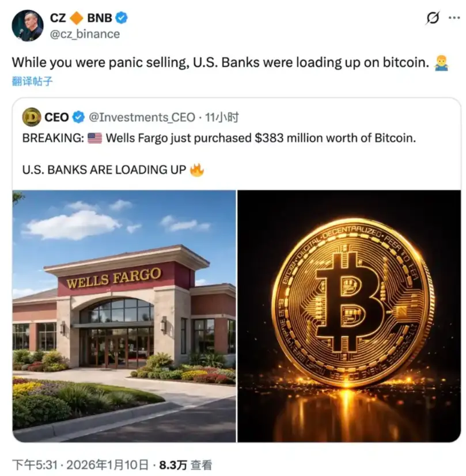Click the 8.3万 查看 view count

point(185,464)
